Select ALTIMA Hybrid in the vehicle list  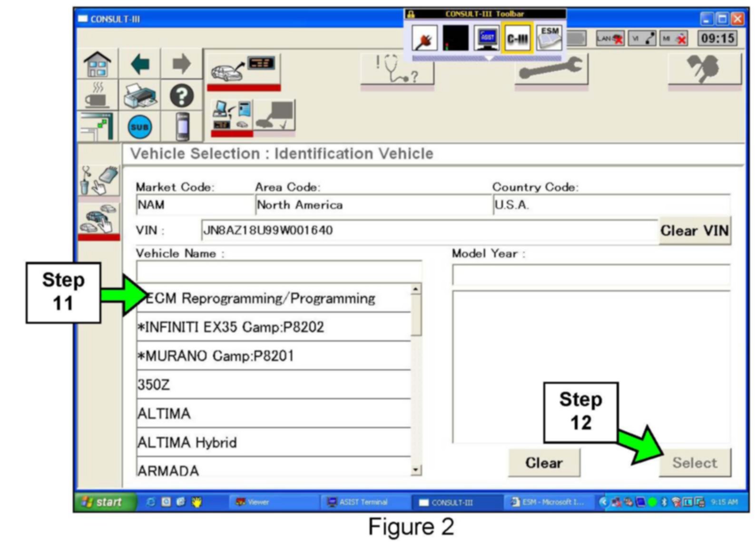(274, 442)
